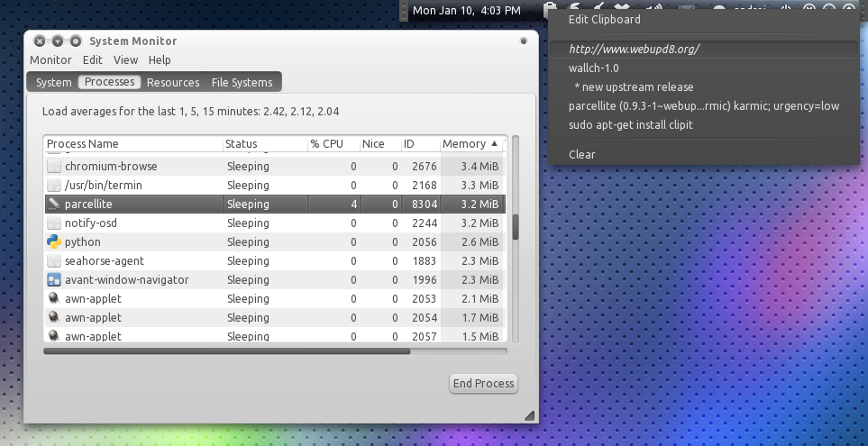Click the clipboard tray icon in top panel

click(x=550, y=9)
